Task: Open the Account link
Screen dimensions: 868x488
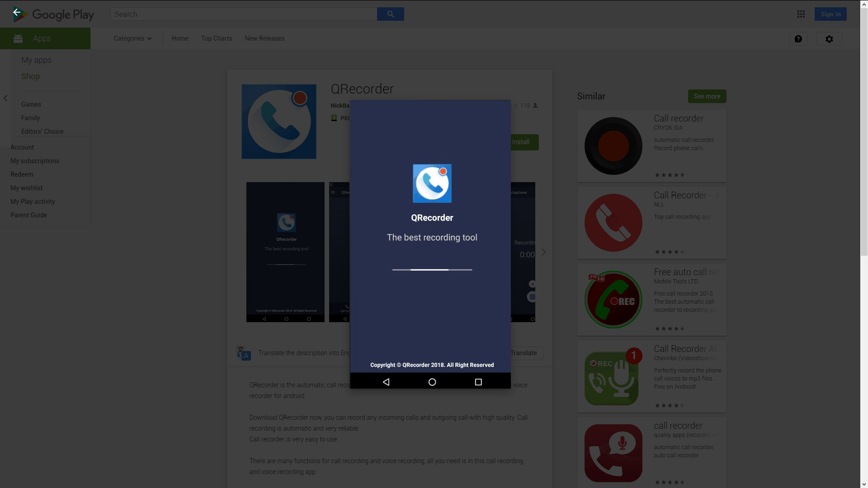Action: coord(22,147)
